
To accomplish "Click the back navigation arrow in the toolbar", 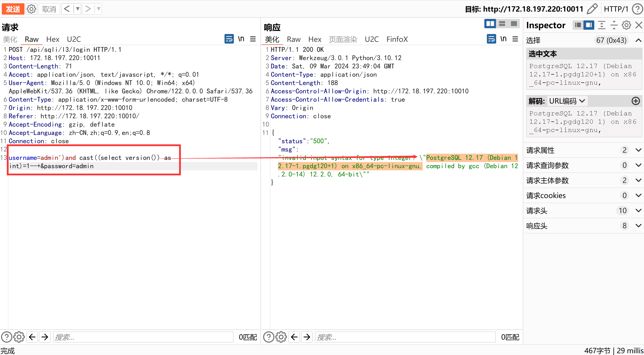I will [x=67, y=9].
